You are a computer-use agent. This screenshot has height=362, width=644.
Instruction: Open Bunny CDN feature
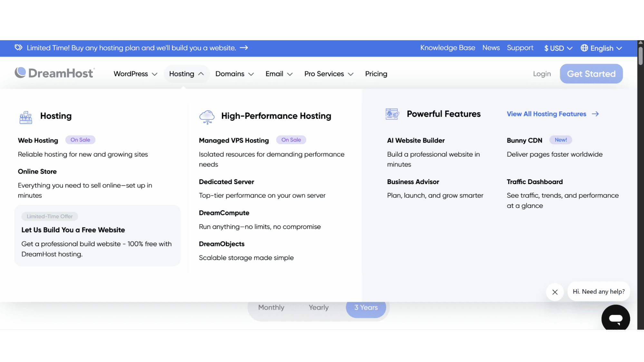[524, 140]
